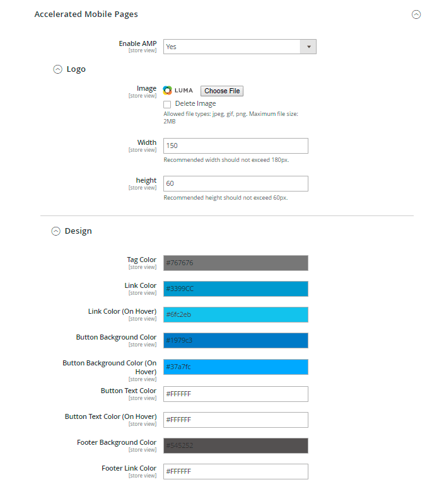
Task: Click the Button Text Color field
Action: (235, 394)
